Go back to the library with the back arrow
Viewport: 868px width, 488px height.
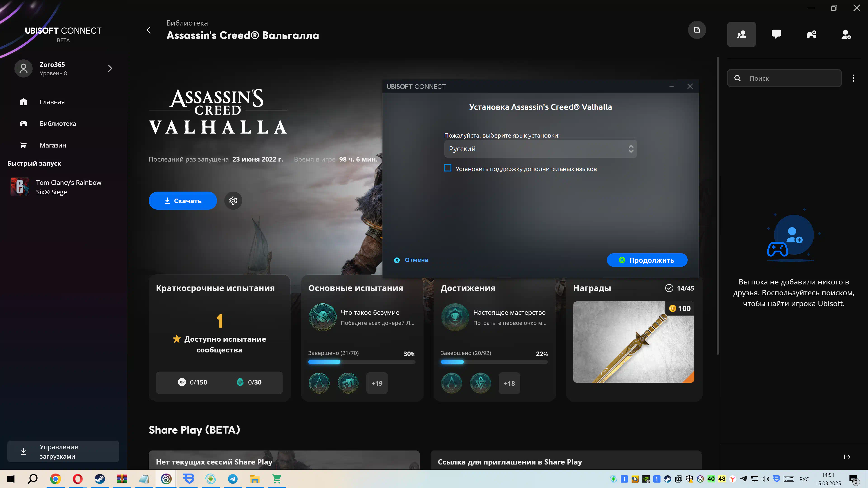(x=149, y=30)
